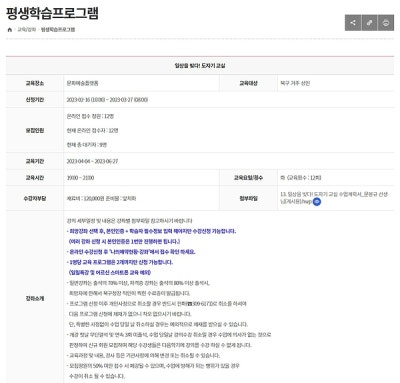The image size is (400, 383).
Task: Click the blue preview icon beside the attachment
Action: pos(317,202)
